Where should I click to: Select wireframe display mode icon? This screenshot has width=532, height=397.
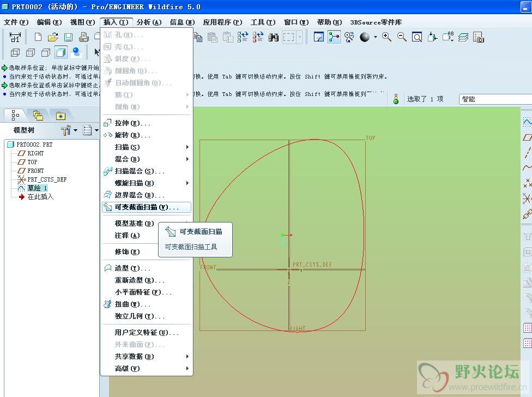15,52
